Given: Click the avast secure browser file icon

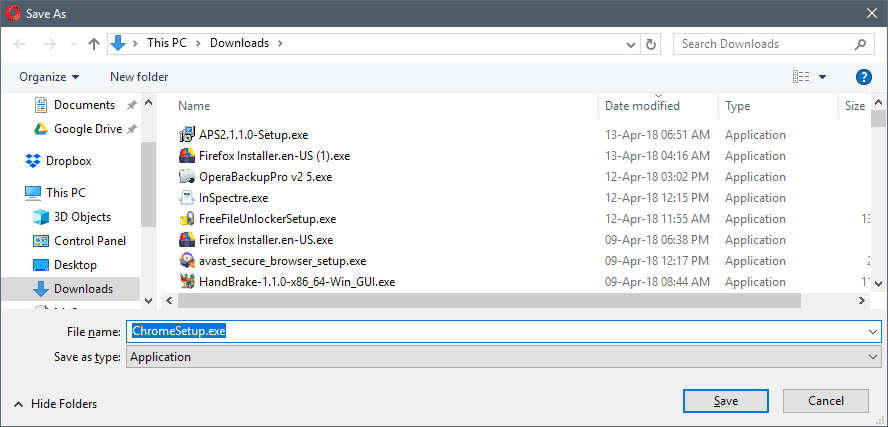Looking at the screenshot, I should pyautogui.click(x=187, y=261).
